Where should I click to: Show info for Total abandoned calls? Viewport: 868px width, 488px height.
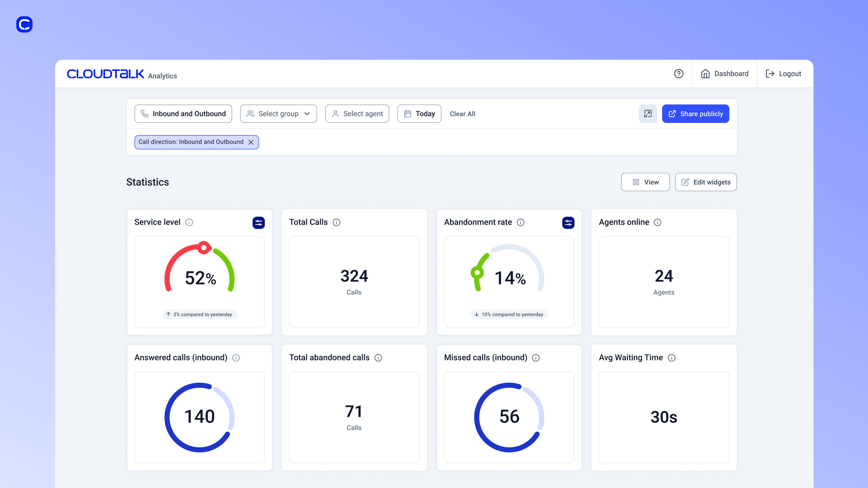[378, 358]
